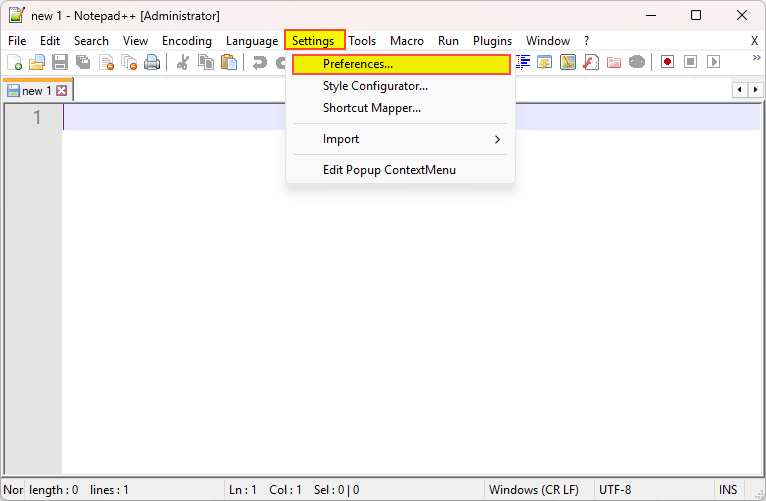The height and width of the screenshot is (501, 766).
Task: Click line number 1 in the margin
Action: (x=37, y=117)
